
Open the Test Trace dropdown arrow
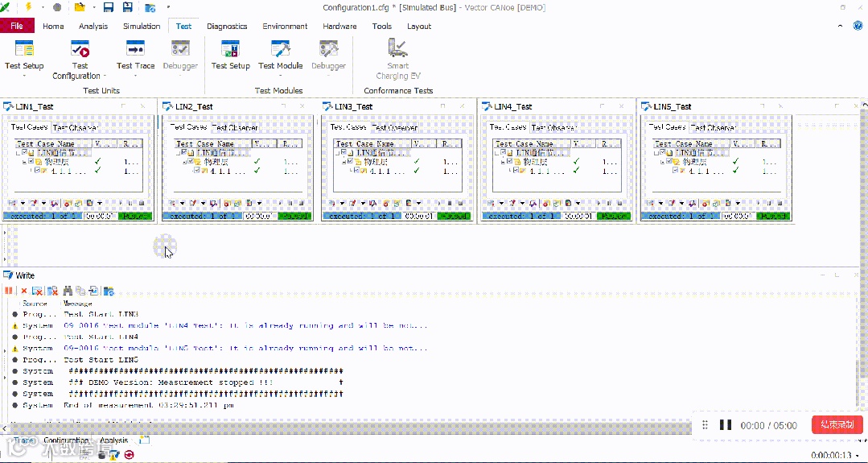pyautogui.click(x=136, y=75)
